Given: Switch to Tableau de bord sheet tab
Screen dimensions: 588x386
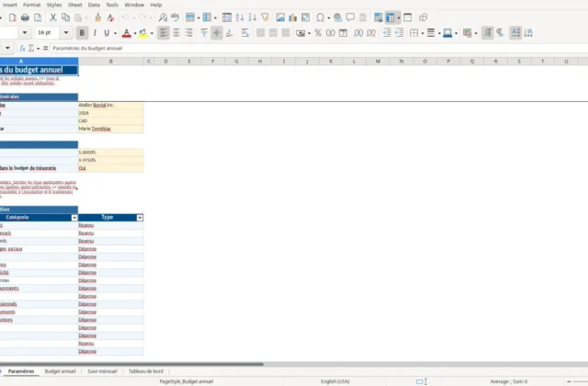Looking at the screenshot, I should pyautogui.click(x=146, y=371).
